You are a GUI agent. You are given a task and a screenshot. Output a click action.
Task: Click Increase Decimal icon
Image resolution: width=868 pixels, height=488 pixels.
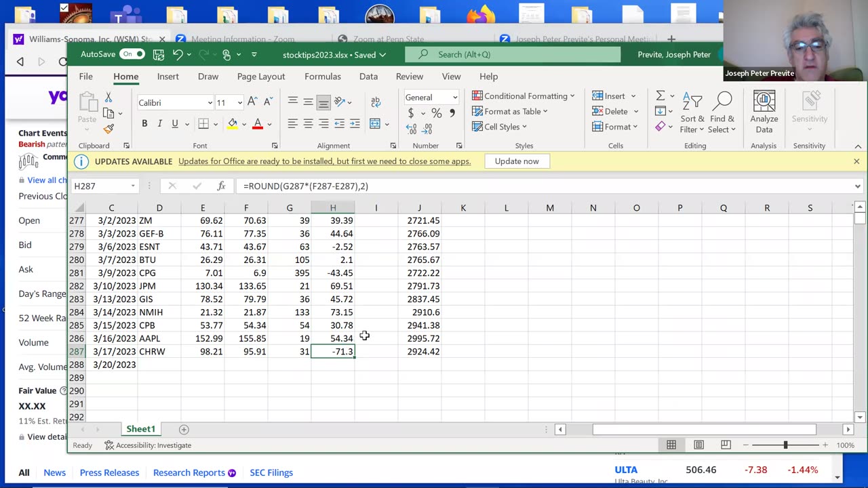click(411, 127)
